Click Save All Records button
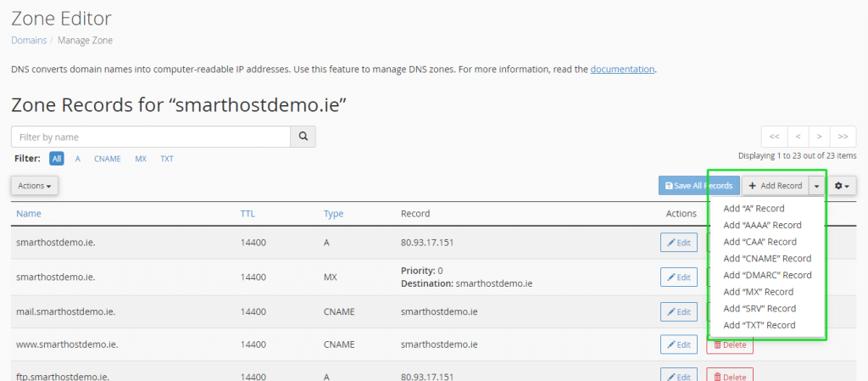The image size is (868, 381). (x=698, y=186)
